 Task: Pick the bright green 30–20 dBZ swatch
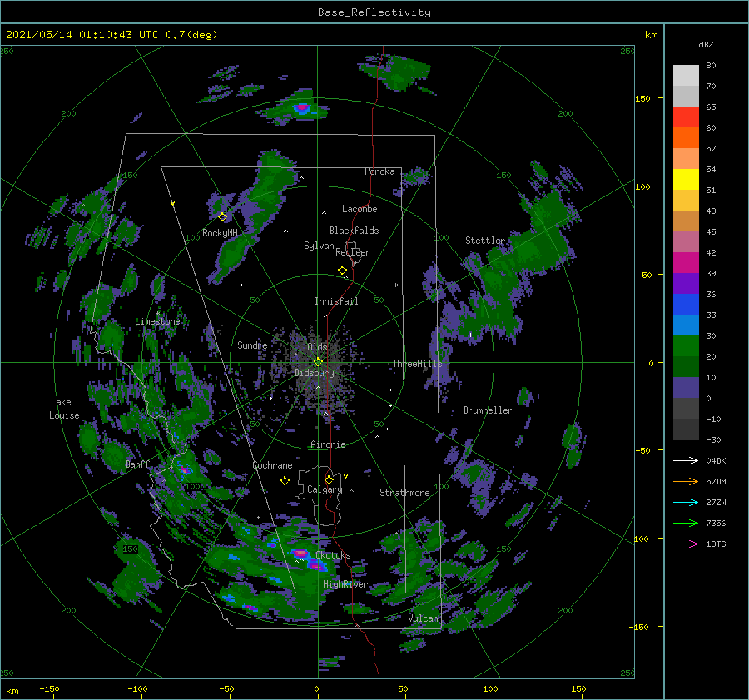pos(686,346)
